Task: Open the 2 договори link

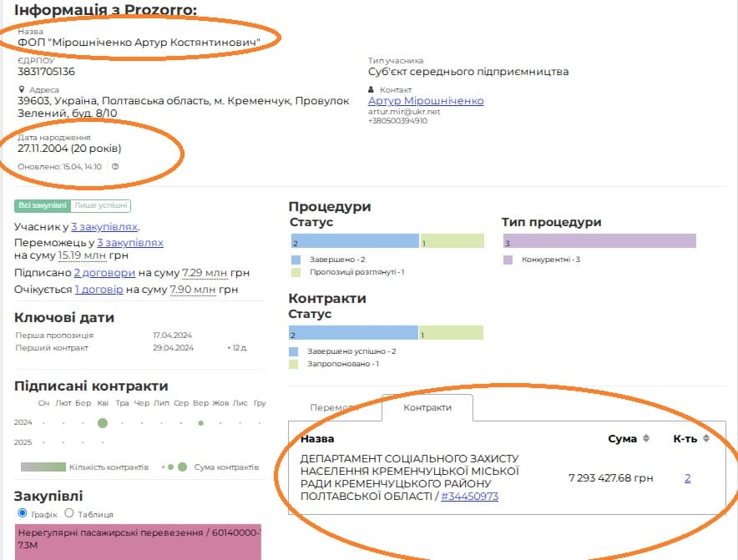Action: coord(104,273)
